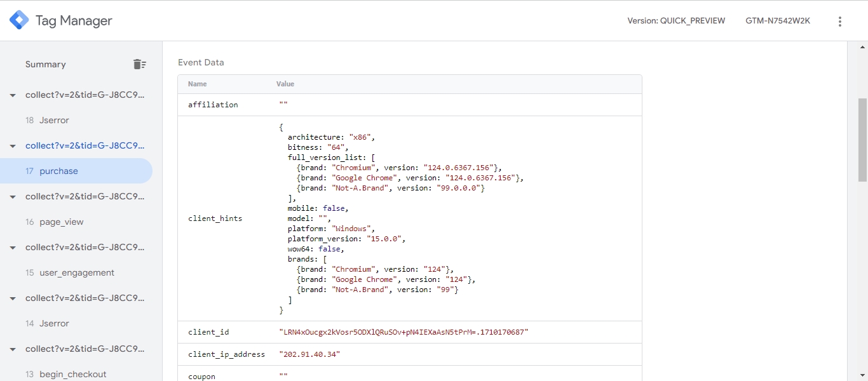The width and height of the screenshot is (868, 381).
Task: Click the Google Chrome version 124.0.6367.156 entry
Action: [410, 178]
